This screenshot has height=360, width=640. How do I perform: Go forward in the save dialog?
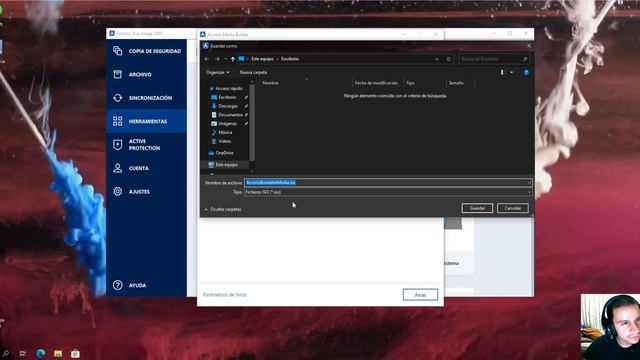217,59
